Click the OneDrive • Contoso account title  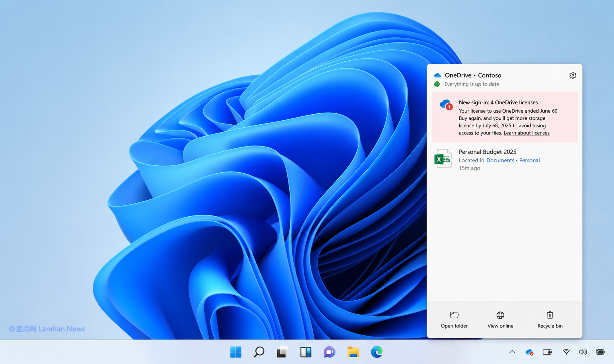[473, 75]
